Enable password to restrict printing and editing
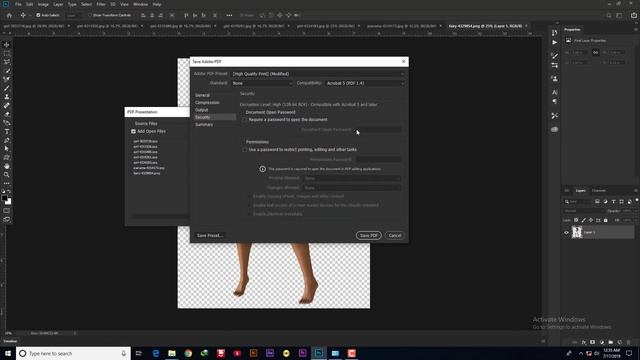This screenshot has height=360, width=640. pos(244,150)
